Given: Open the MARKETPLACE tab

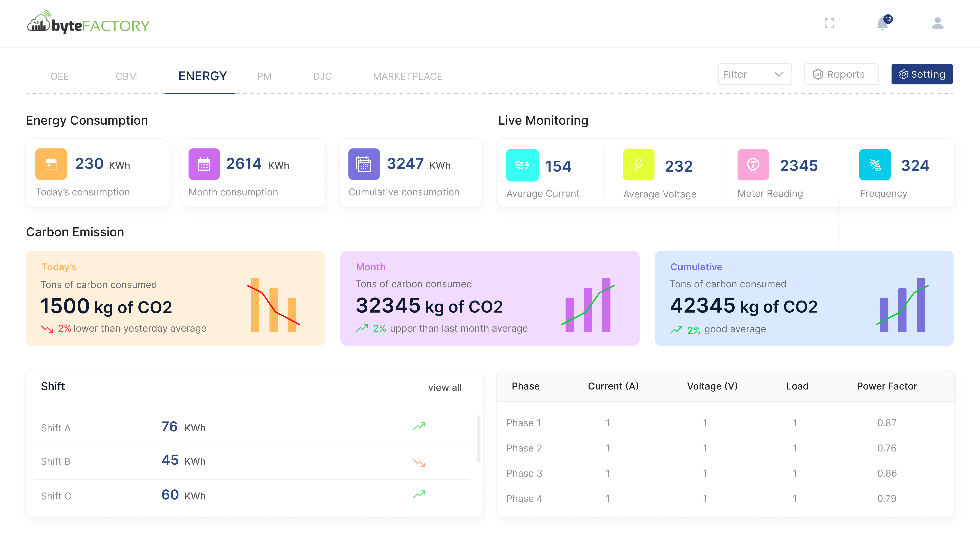Looking at the screenshot, I should point(407,76).
